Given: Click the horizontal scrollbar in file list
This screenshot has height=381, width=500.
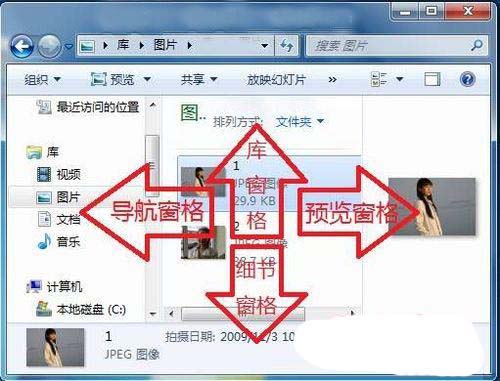Looking at the screenshot, I should 262,313.
